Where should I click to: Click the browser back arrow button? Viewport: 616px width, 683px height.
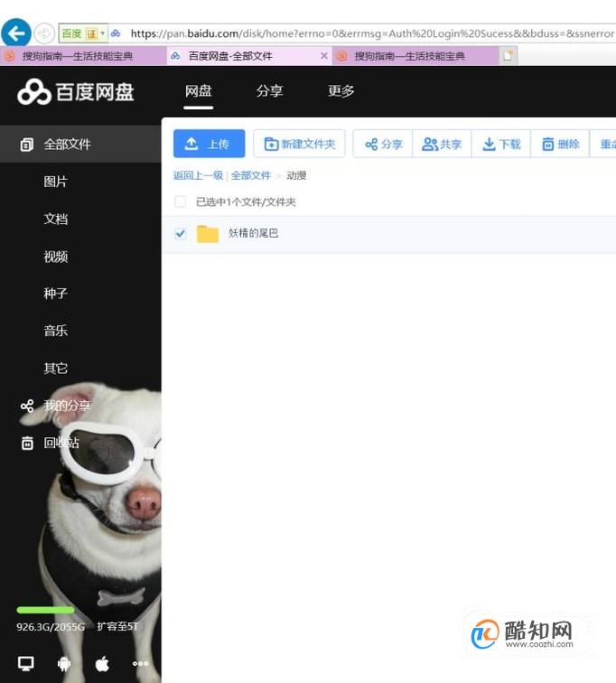pyautogui.click(x=16, y=33)
